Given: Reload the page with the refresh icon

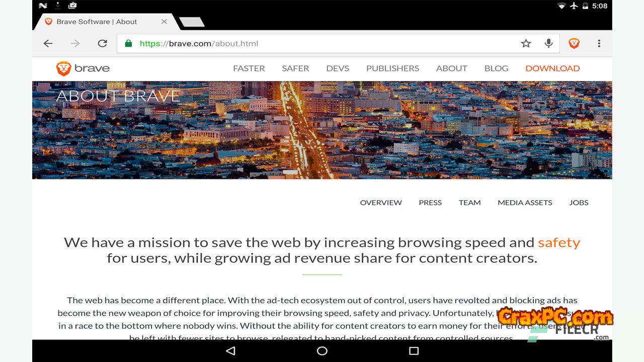Looking at the screenshot, I should tap(102, 43).
